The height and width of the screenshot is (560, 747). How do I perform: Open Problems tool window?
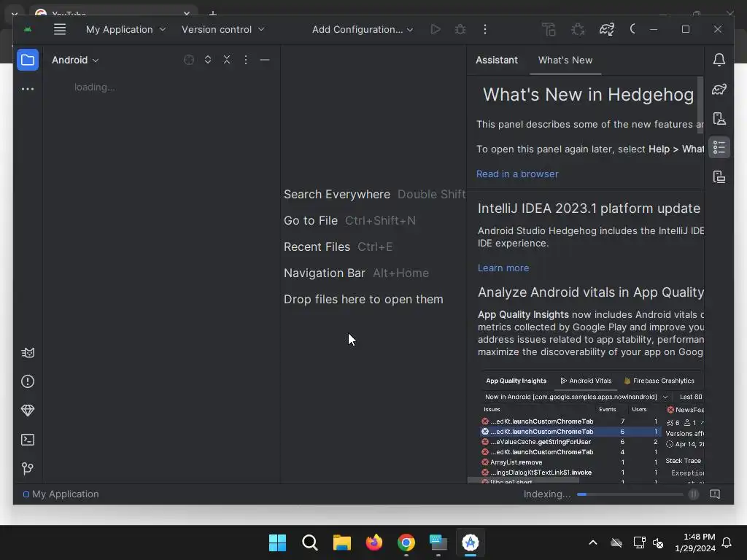28,381
